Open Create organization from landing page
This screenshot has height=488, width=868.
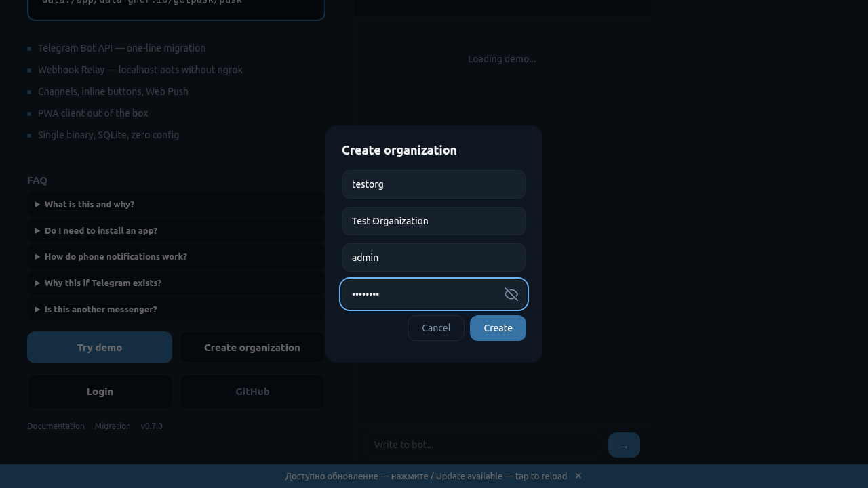(252, 348)
